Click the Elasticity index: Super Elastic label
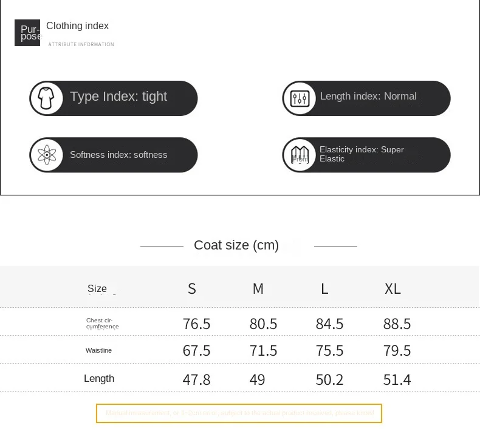480x448 pixels. (x=362, y=154)
